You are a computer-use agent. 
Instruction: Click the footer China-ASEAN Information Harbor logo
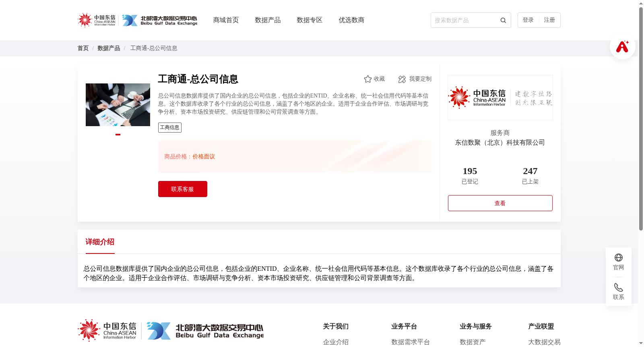[x=107, y=330]
